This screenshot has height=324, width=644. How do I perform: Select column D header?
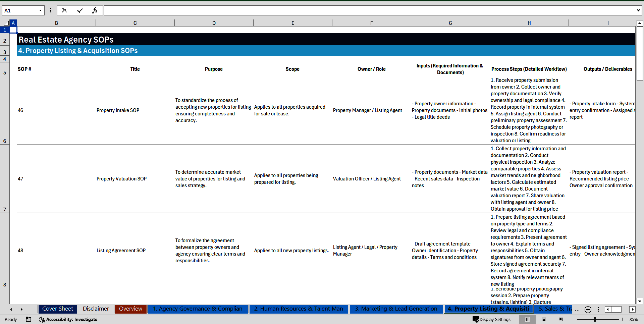pyautogui.click(x=214, y=23)
